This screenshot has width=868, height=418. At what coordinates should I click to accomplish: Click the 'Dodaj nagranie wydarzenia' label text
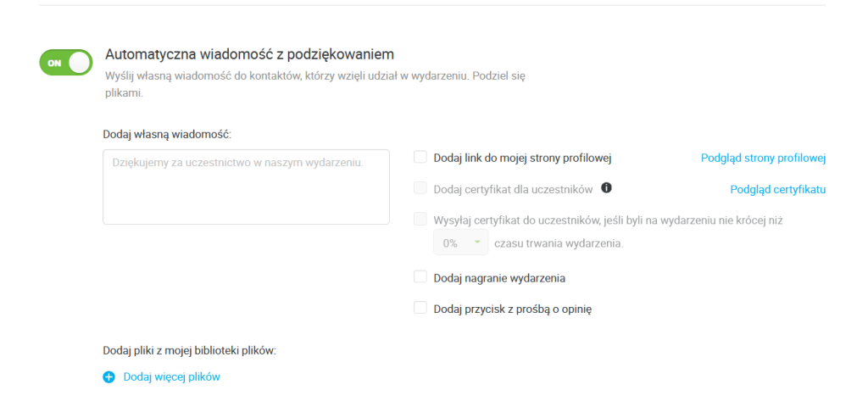click(499, 278)
